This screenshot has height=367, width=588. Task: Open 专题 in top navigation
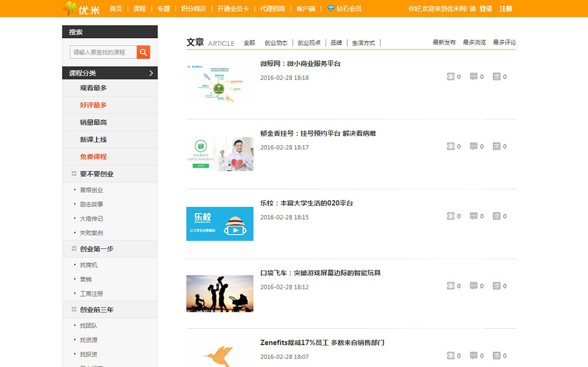point(163,9)
